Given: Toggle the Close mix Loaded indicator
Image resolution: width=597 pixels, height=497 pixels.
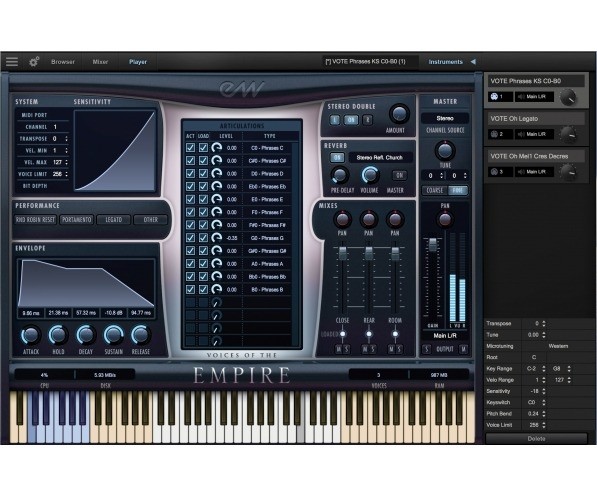Looking at the screenshot, I should coord(343,334).
